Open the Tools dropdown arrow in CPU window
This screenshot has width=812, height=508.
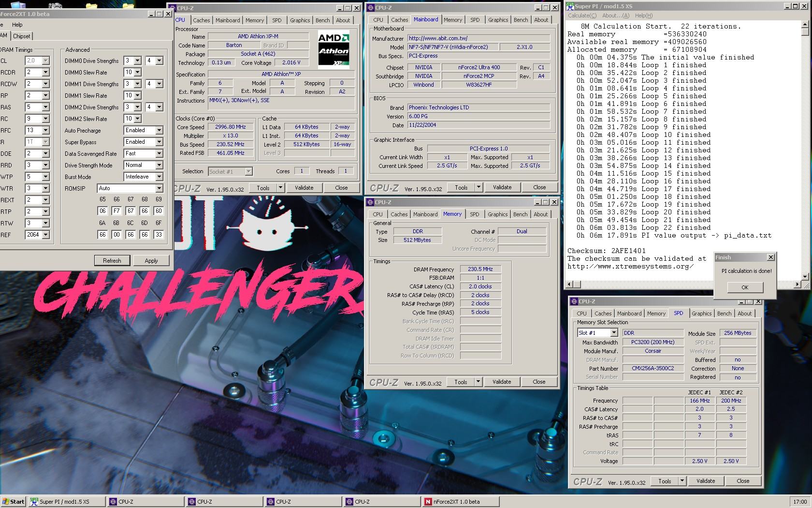point(280,188)
